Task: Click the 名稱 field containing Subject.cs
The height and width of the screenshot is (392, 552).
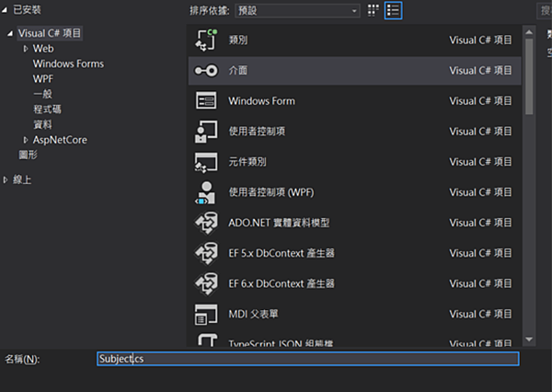Action: click(308, 359)
